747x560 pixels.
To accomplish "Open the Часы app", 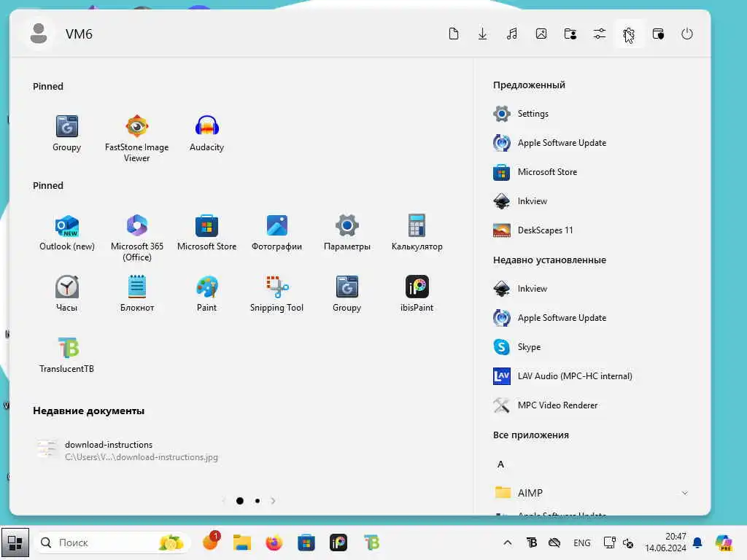I will click(x=66, y=293).
